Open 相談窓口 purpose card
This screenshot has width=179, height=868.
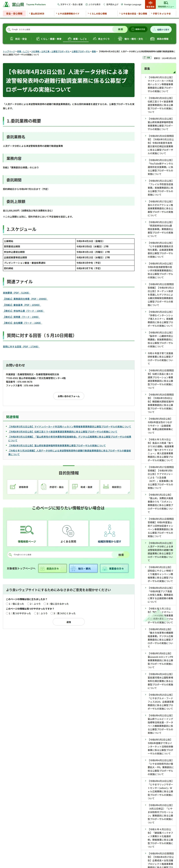tap(115, 487)
